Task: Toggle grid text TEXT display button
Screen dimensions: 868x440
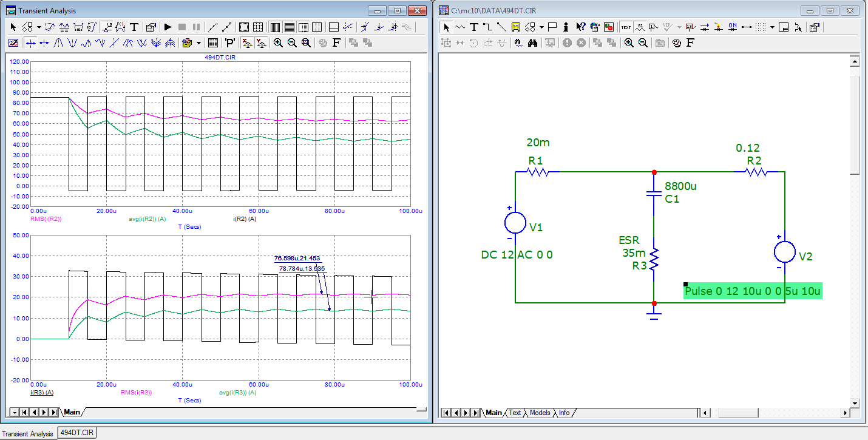Action: [x=625, y=27]
